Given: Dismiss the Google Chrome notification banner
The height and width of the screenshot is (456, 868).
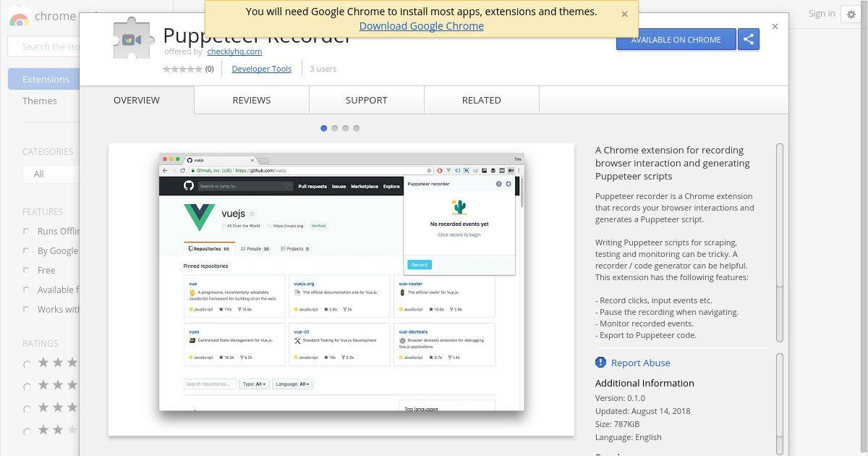Looking at the screenshot, I should click(x=624, y=14).
